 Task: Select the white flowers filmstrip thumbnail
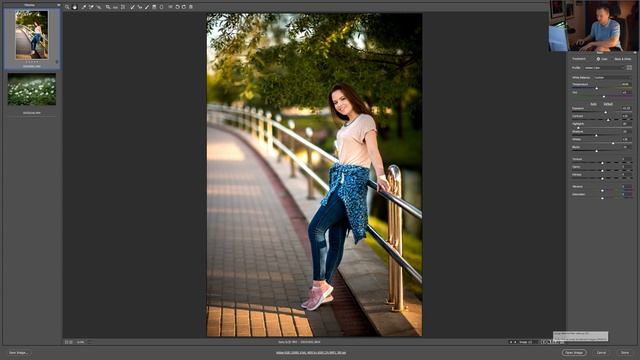[32, 89]
